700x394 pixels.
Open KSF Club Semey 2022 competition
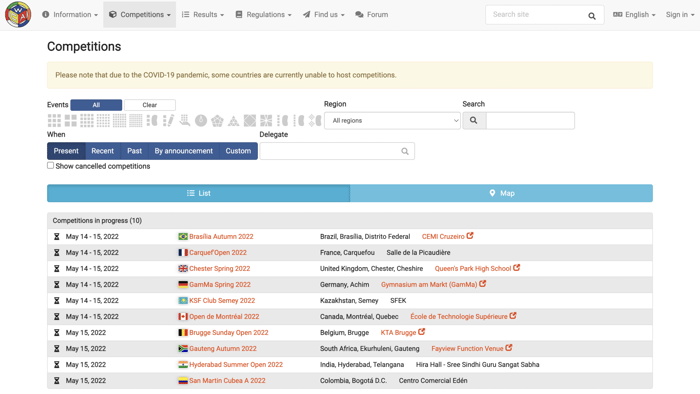pyautogui.click(x=222, y=301)
